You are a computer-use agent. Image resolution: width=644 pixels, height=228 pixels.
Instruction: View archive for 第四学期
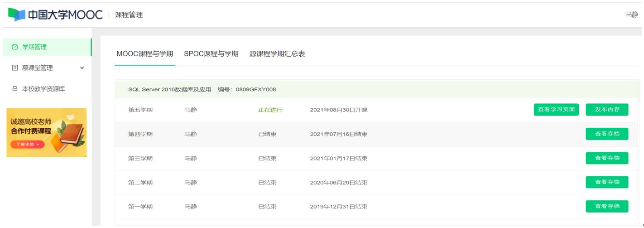pos(607,134)
